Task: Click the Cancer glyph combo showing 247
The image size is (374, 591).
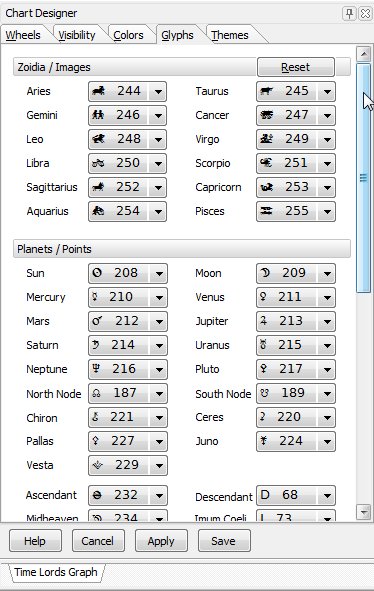Action: (296, 115)
